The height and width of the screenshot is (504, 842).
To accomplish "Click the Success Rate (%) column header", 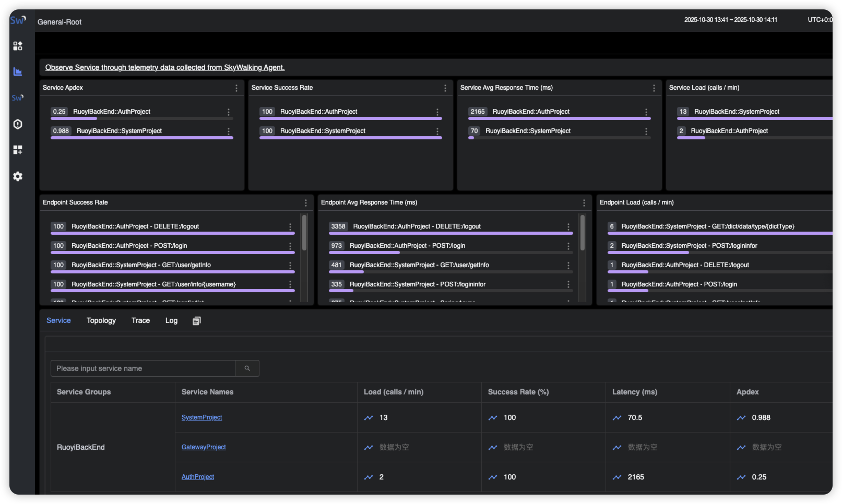I will click(518, 392).
